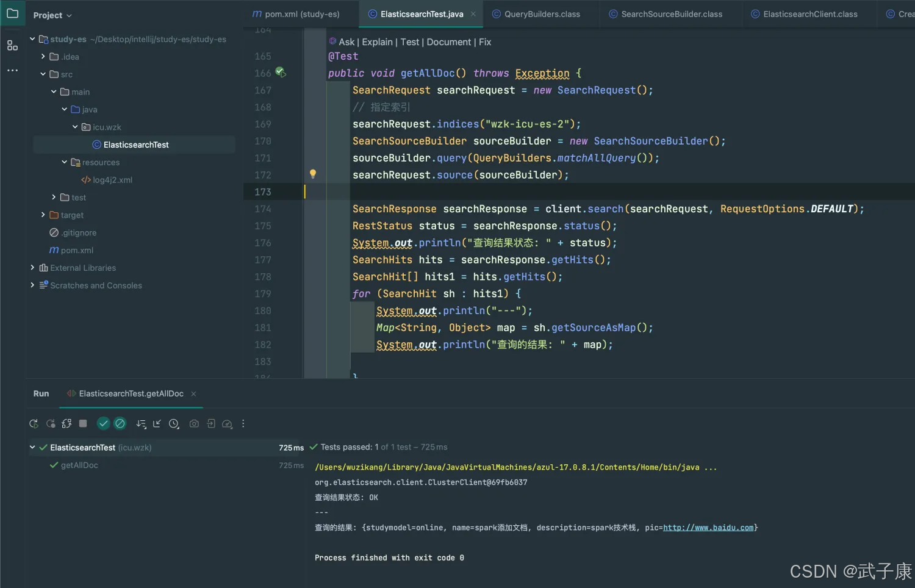Viewport: 915px width, 588px height.
Task: Toggle auto-test rerun icon in Run toolbar
Action: tap(66, 424)
